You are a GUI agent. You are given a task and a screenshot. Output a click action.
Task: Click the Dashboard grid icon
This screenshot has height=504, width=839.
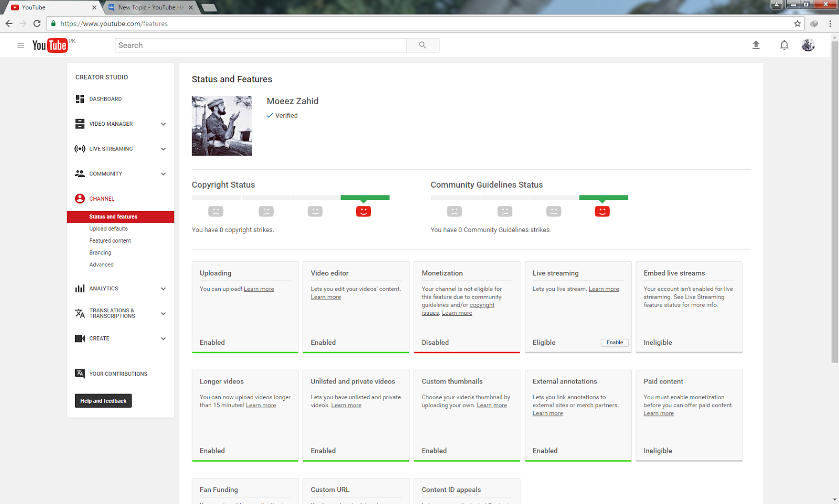tap(80, 99)
